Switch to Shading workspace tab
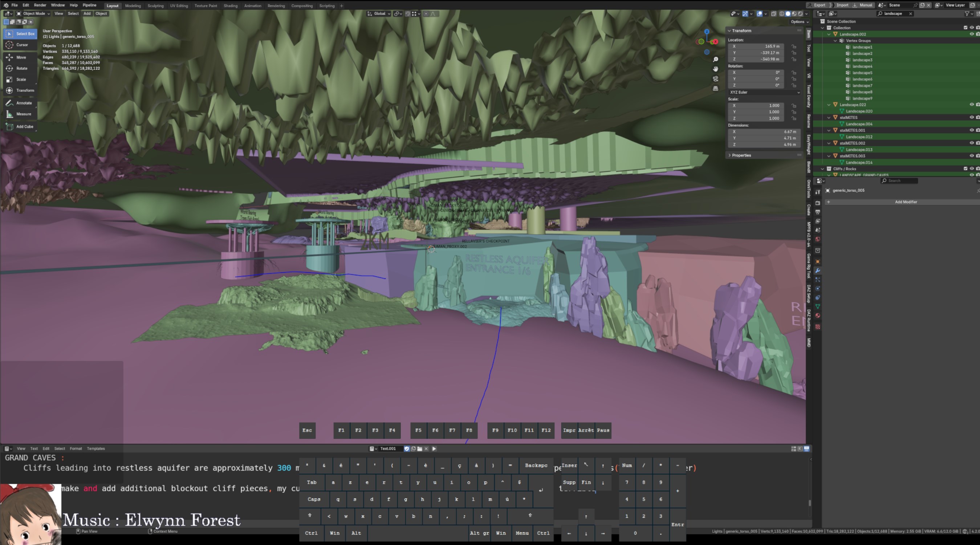The height and width of the screenshot is (545, 980). click(x=230, y=6)
